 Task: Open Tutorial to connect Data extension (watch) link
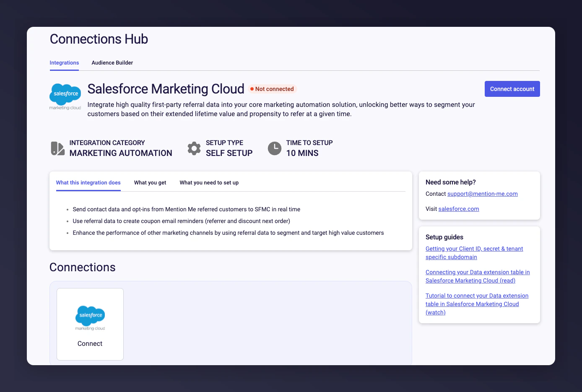click(x=477, y=304)
